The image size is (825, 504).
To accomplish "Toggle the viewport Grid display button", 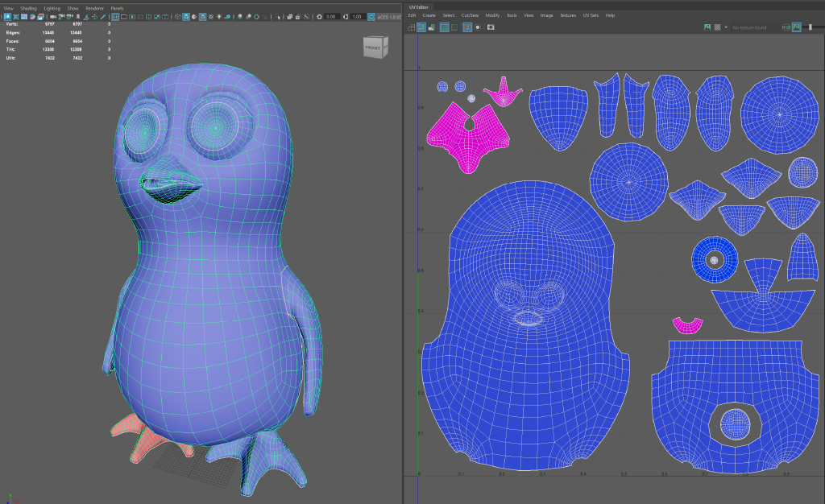I will [x=115, y=17].
